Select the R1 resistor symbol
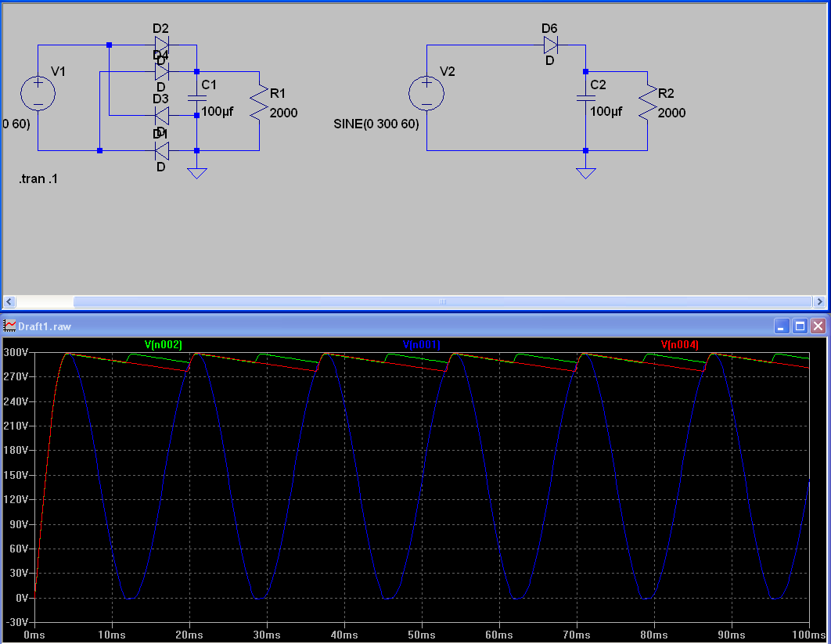 pyautogui.click(x=259, y=103)
